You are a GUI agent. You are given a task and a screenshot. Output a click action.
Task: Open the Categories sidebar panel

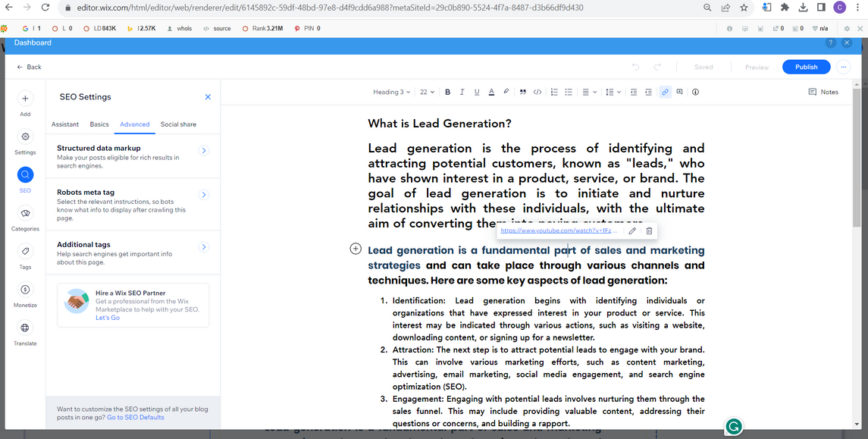pos(25,218)
